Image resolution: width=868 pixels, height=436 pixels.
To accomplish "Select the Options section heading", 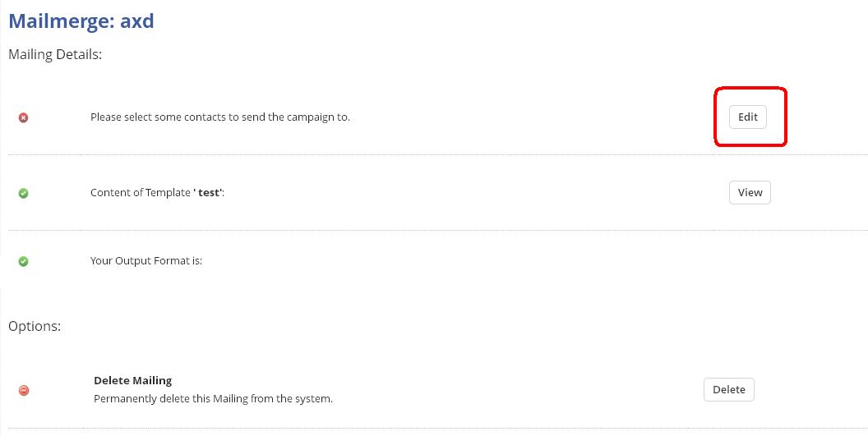I will coord(35,327).
